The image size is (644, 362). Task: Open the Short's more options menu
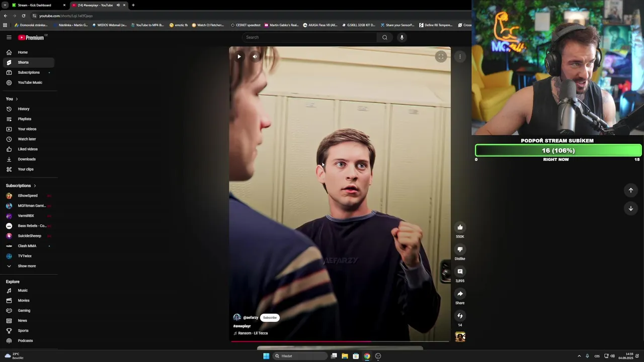point(460,56)
